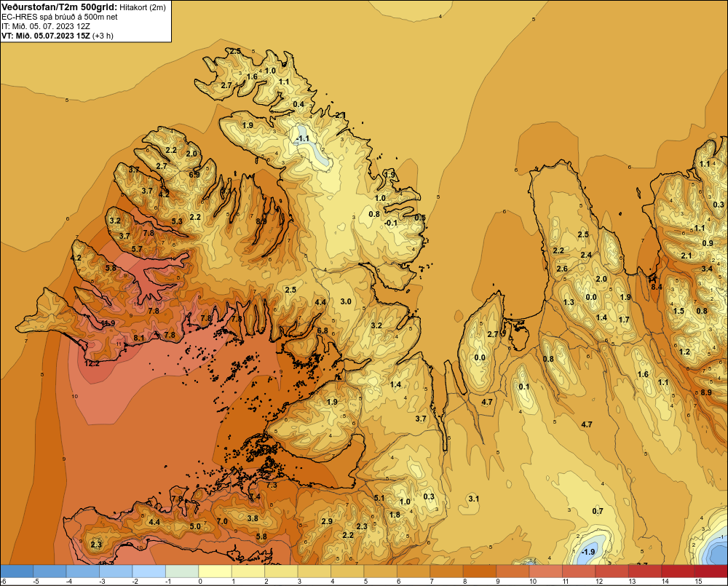Select legend swatch between 10 and 11
728x586 pixels.
pos(546,571)
